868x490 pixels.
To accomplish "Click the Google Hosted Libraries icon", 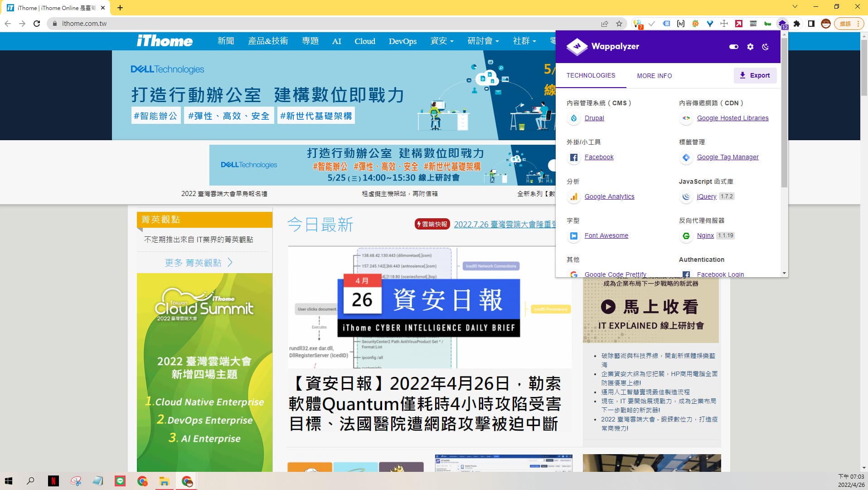I will [x=686, y=118].
